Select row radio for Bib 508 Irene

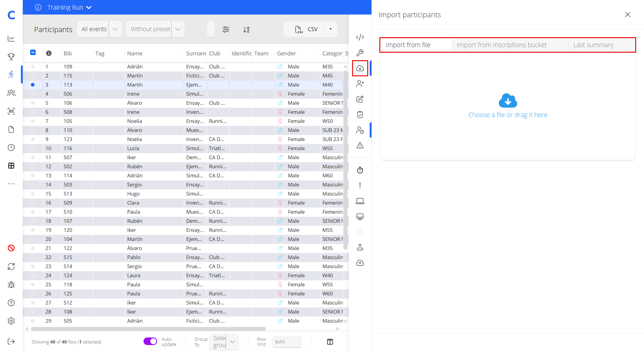(x=33, y=112)
